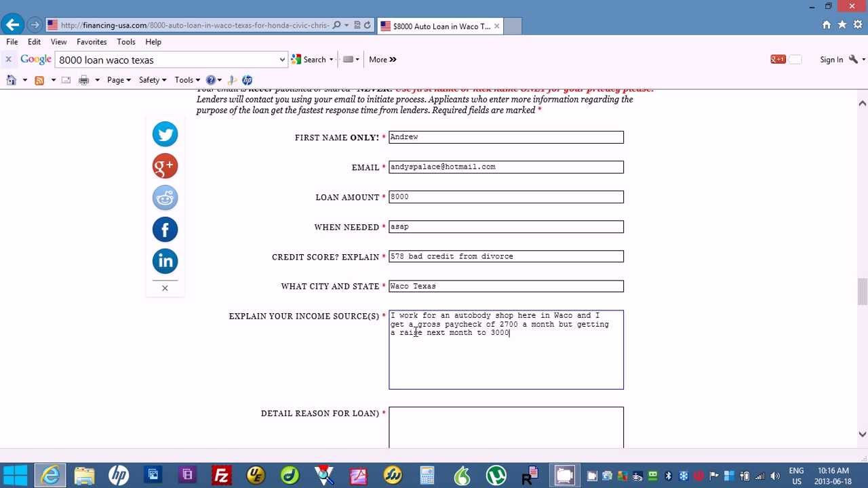868x488 pixels.
Task: Expand the address bar autocomplete dropdown
Action: (346, 25)
